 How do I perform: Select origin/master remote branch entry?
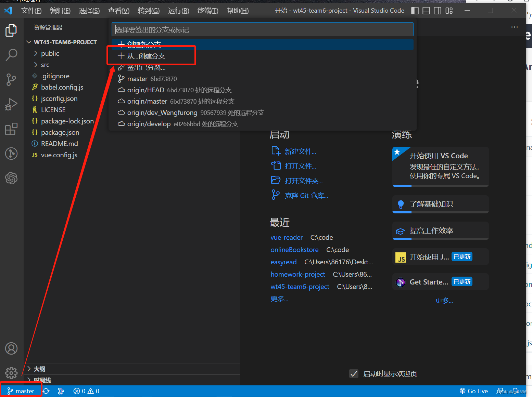pos(263,101)
